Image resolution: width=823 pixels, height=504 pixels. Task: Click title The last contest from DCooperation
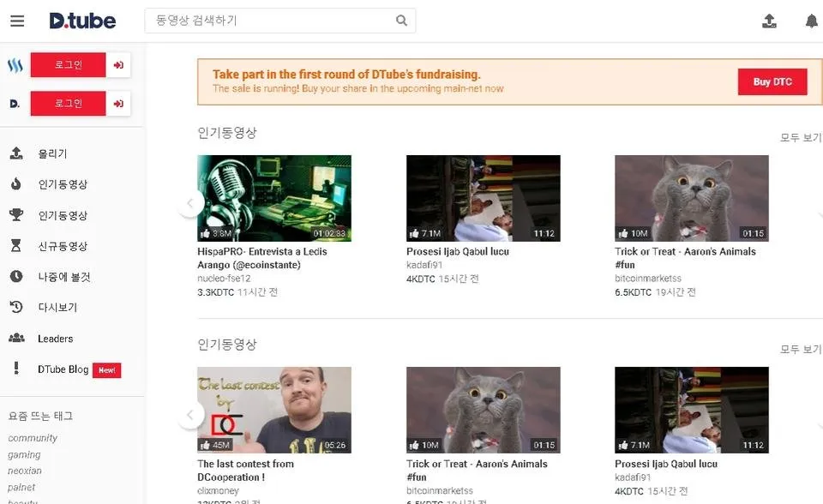pyautogui.click(x=245, y=471)
